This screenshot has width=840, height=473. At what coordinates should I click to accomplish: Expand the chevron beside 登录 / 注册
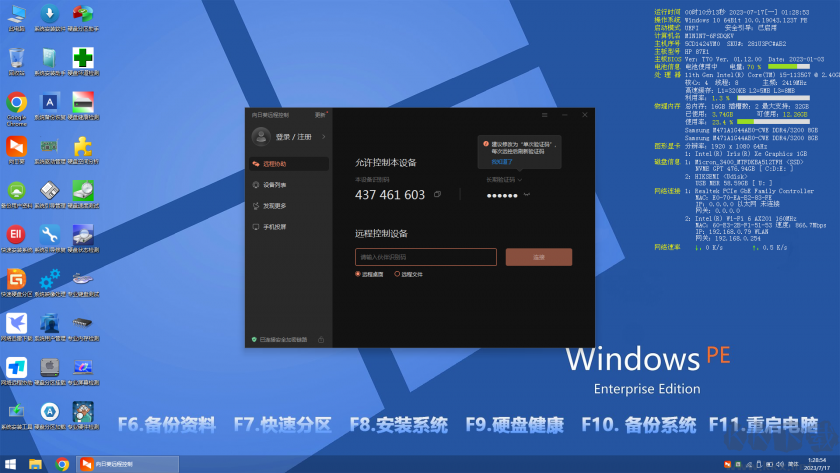point(324,137)
